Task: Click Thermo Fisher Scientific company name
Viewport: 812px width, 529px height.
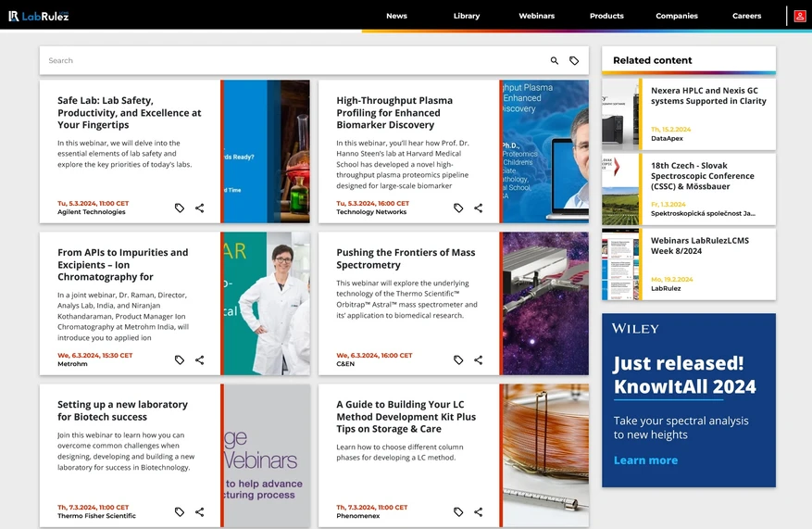Action: pyautogui.click(x=96, y=515)
